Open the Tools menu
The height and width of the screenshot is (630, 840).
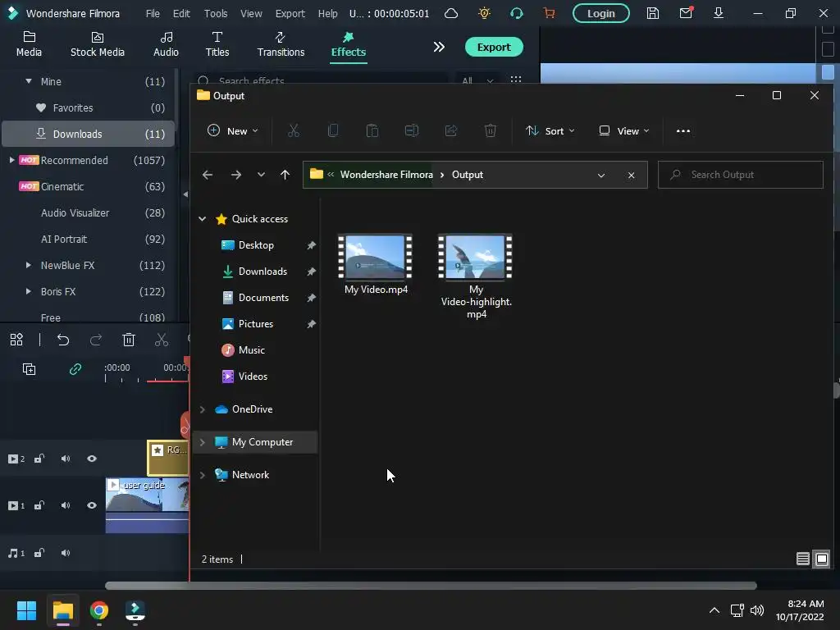point(216,13)
